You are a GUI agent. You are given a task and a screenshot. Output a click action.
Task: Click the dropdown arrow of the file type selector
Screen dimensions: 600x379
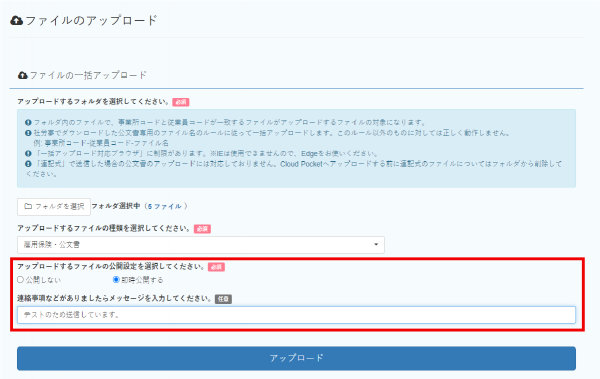click(x=376, y=245)
